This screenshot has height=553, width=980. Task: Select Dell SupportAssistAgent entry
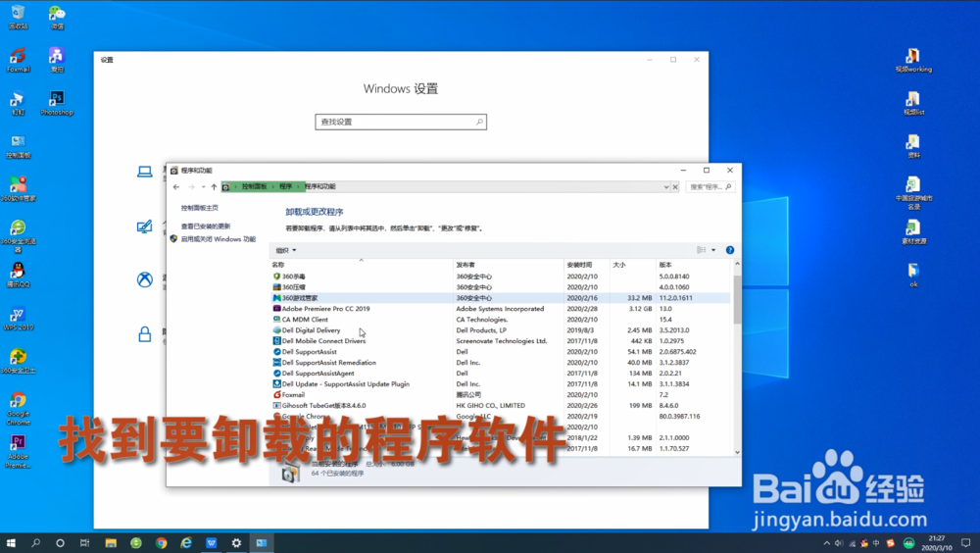click(x=500, y=373)
